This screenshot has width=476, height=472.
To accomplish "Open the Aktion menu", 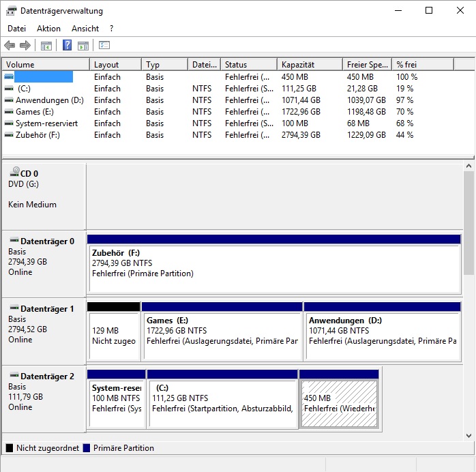I will click(48, 29).
